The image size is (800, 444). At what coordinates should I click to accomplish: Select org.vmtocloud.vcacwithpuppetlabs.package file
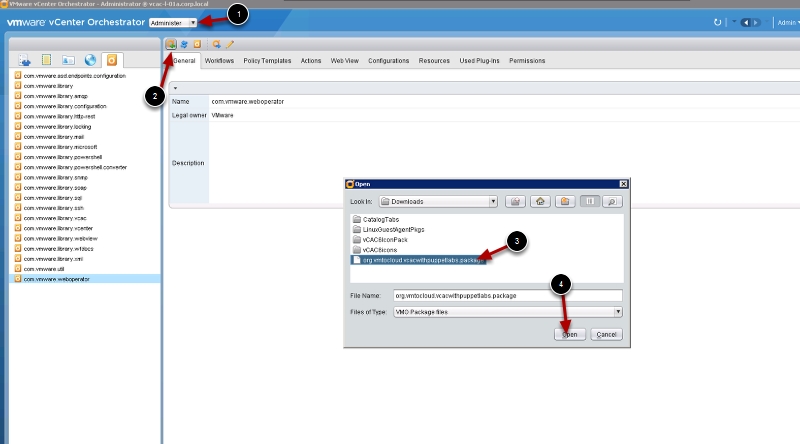click(x=418, y=260)
